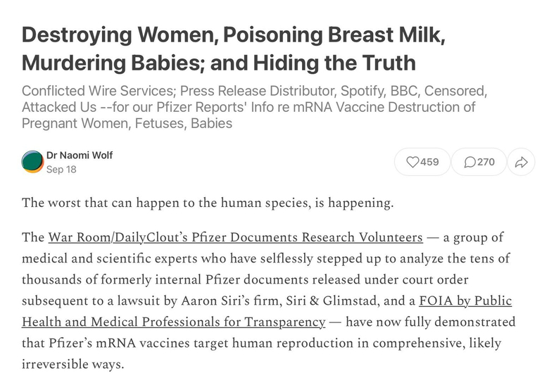Open the Pfizer Documents Research Volunteers link

(235, 237)
